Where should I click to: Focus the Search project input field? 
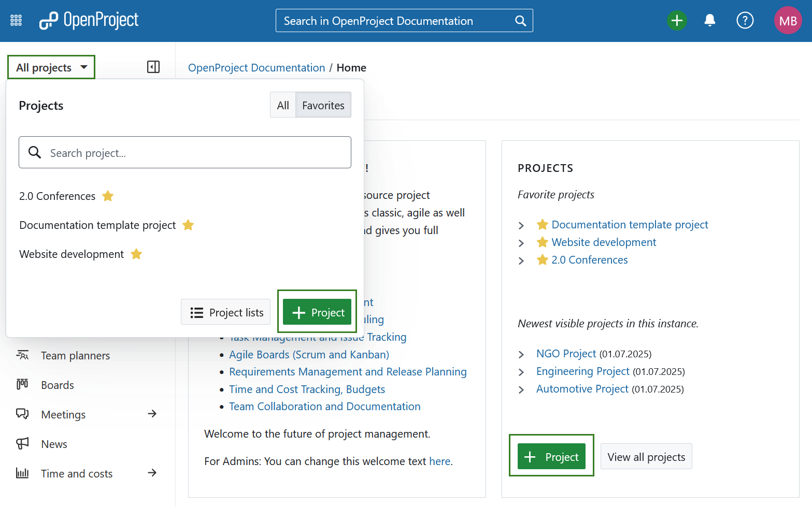pos(185,152)
